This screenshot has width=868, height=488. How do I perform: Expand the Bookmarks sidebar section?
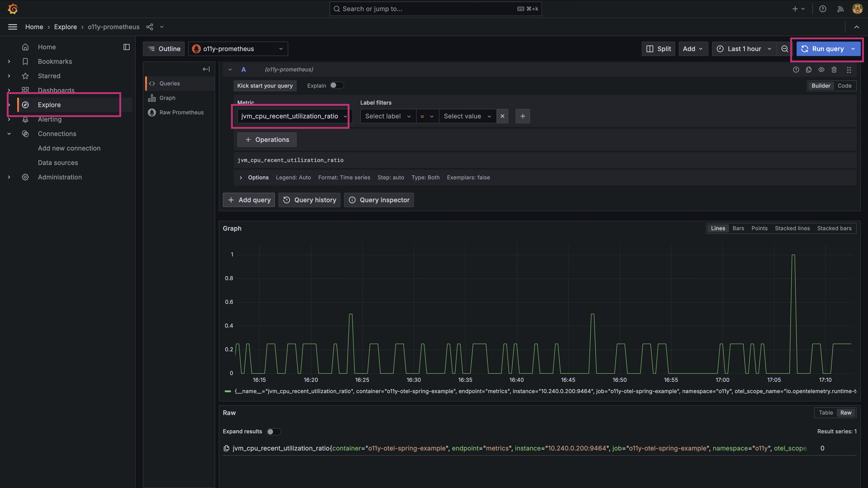click(x=9, y=62)
